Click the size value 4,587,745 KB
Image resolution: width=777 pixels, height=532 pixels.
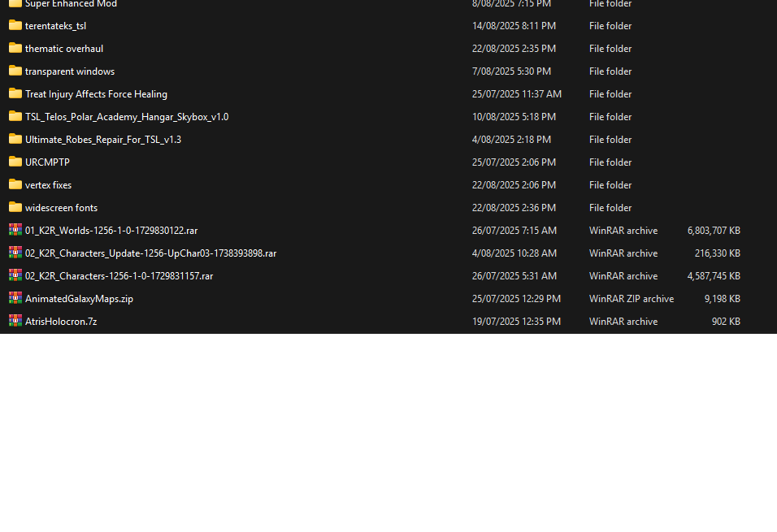(714, 276)
